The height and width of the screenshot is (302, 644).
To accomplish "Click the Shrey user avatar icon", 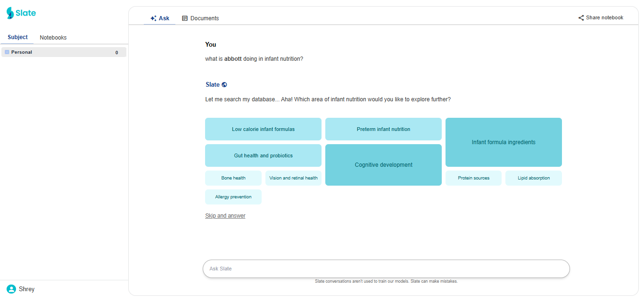I will pos(11,289).
